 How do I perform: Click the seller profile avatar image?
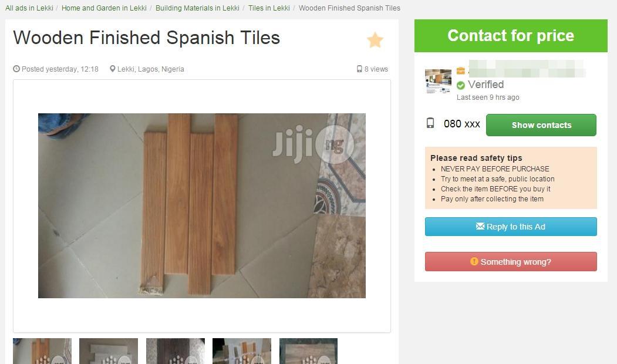[x=438, y=81]
